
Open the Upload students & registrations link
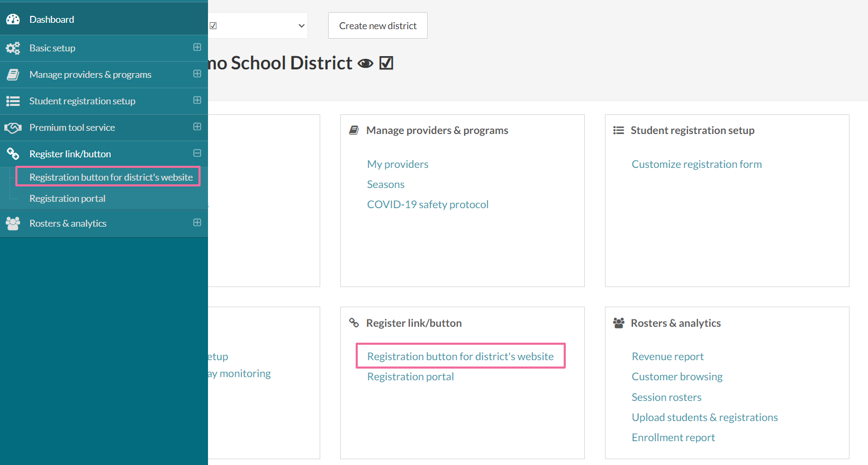click(704, 417)
